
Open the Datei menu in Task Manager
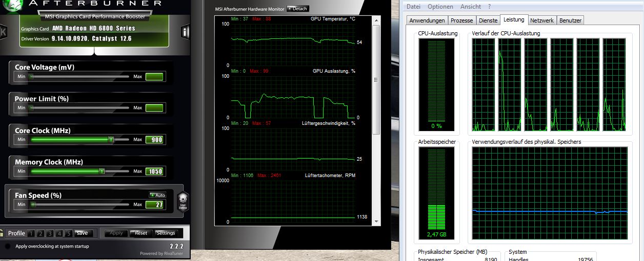tap(413, 7)
